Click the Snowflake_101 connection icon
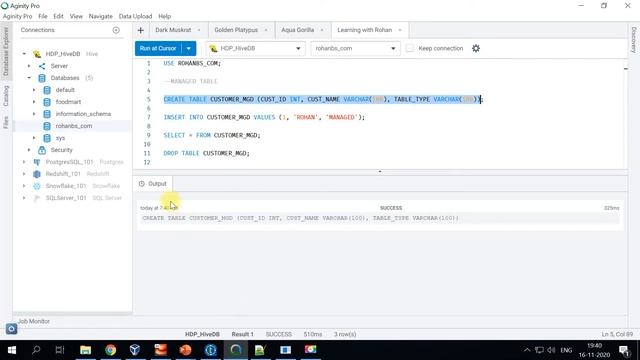 (x=37, y=186)
